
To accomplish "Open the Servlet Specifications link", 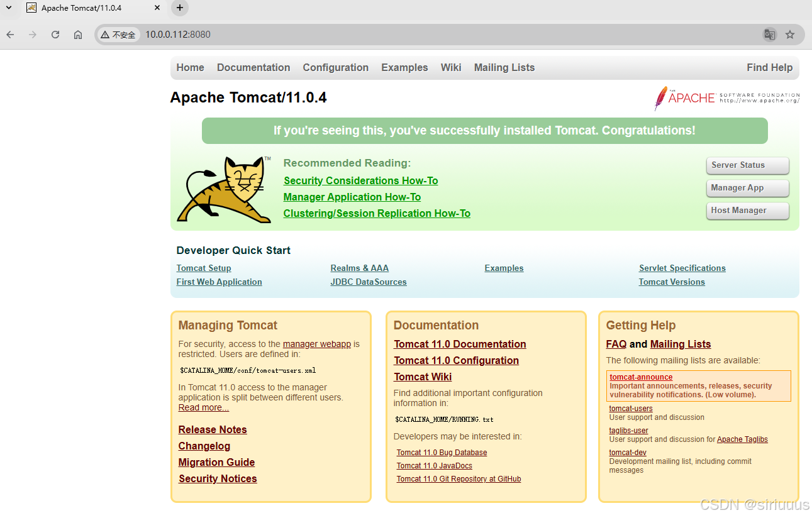I will [x=682, y=268].
